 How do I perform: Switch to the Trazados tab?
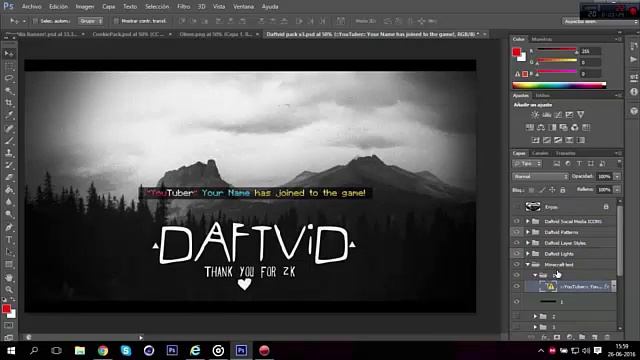565,153
